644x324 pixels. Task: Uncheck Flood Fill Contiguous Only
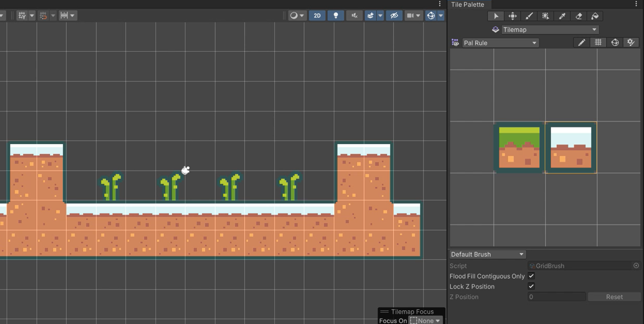click(x=531, y=276)
